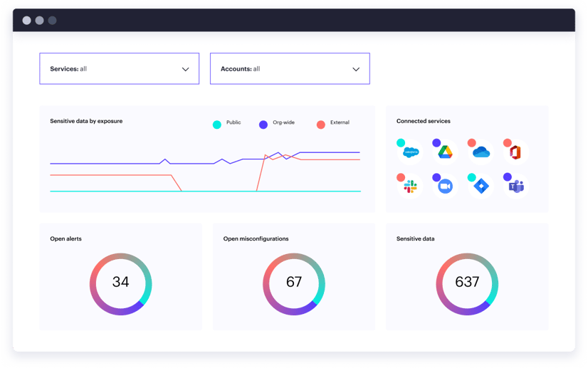The image size is (588, 368).
Task: Click the purple status dot on Zoom
Action: [436, 177]
